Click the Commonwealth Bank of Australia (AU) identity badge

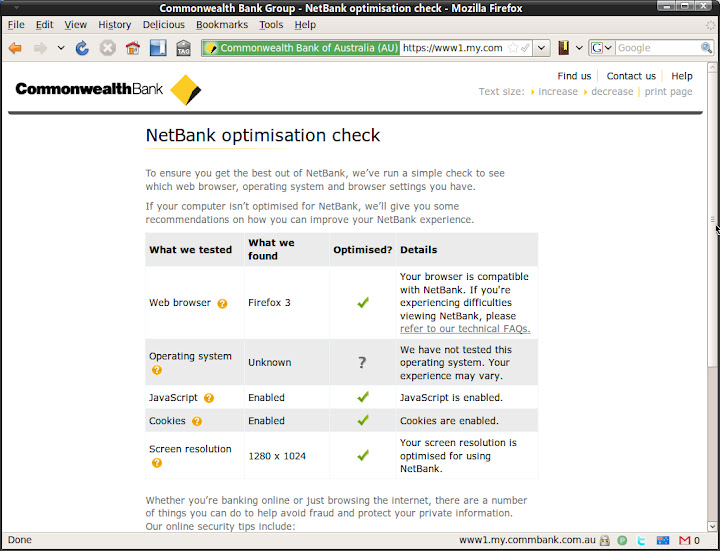301,48
